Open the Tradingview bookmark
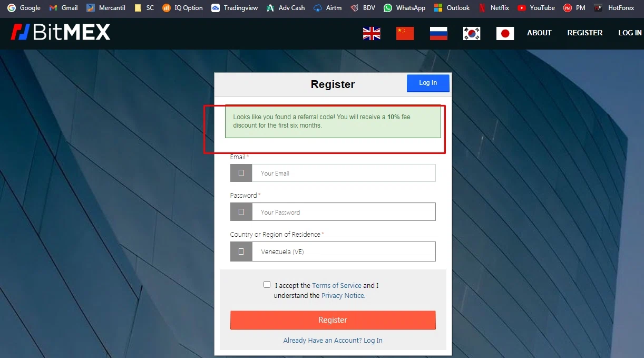This screenshot has width=644, height=358. [235, 8]
